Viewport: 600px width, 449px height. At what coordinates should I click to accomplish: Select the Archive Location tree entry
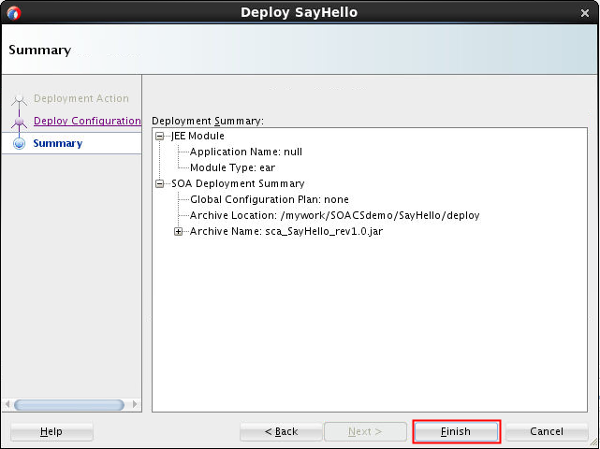pyautogui.click(x=335, y=216)
